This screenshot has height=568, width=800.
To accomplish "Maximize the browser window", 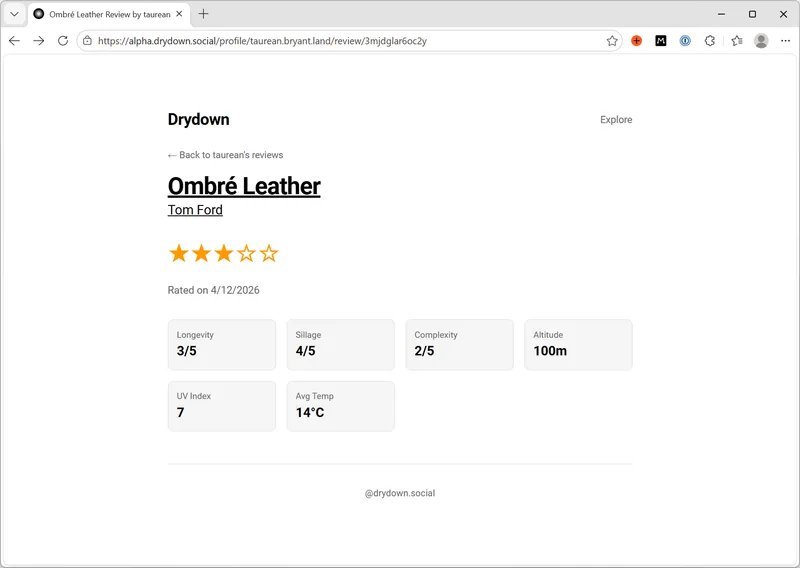I will point(752,14).
